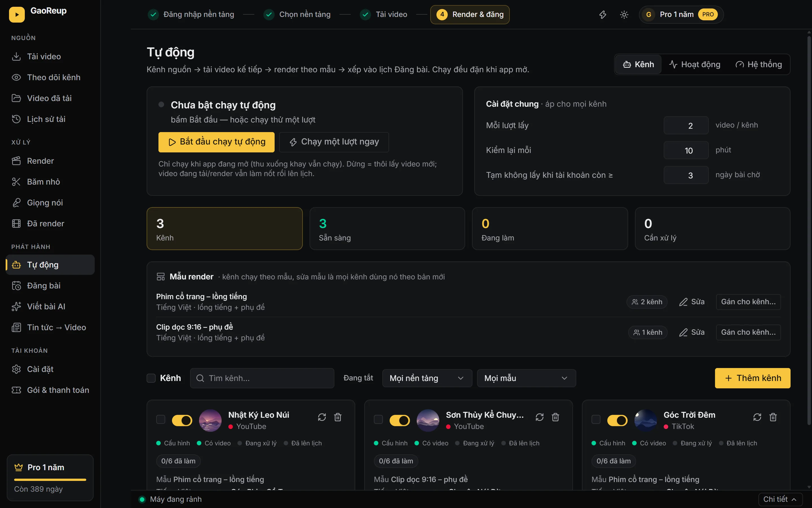The image size is (812, 508).
Task: Delete the Góc Trời Đêm channel
Action: tap(773, 417)
